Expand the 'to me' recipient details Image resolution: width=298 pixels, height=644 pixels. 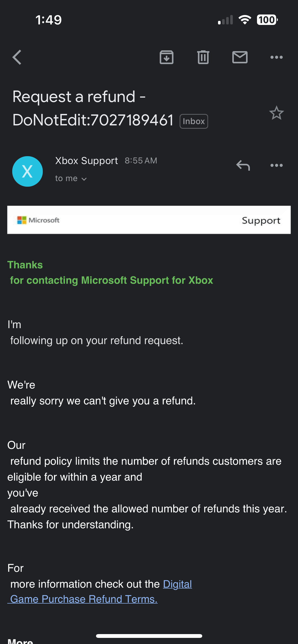pos(71,179)
